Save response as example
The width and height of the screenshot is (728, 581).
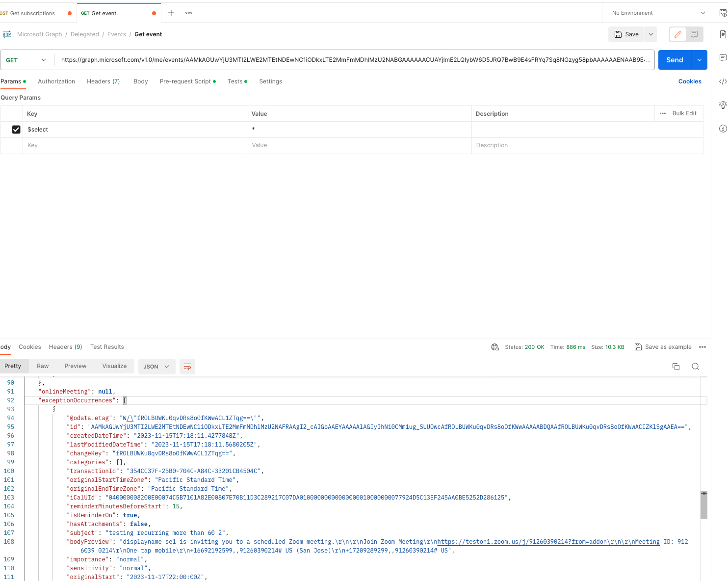663,346
